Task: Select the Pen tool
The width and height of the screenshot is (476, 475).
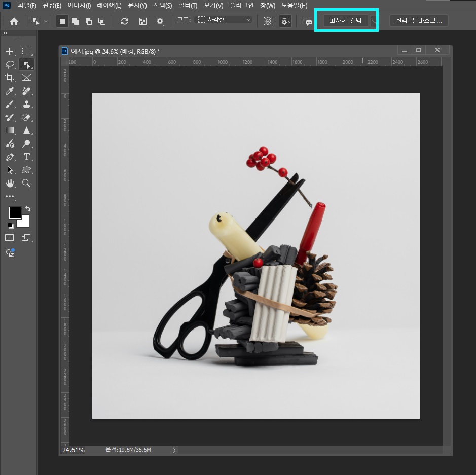Action: (x=10, y=157)
